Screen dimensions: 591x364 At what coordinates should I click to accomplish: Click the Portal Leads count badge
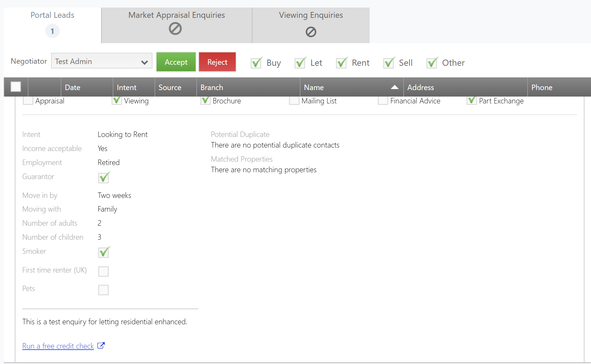pos(52,31)
